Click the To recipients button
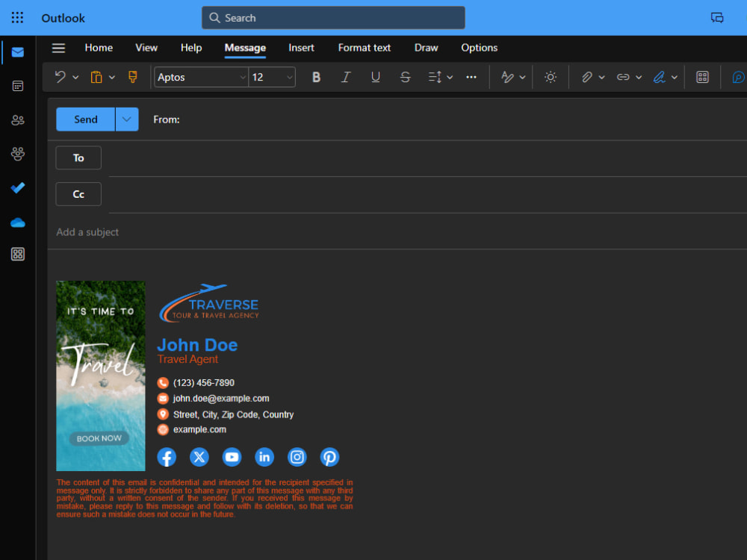The height and width of the screenshot is (560, 747). click(x=78, y=158)
